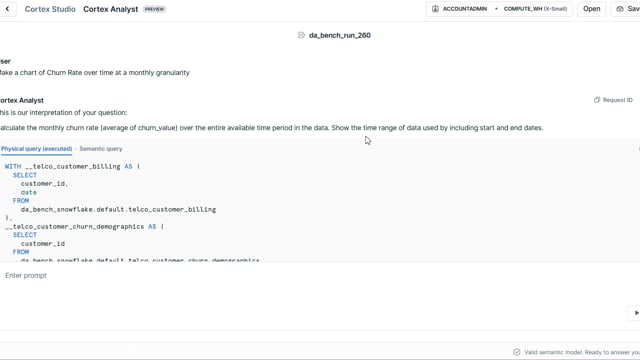Click the tag icon beside da_bench_run_260
This screenshot has width=640, height=360.
[x=301, y=35]
